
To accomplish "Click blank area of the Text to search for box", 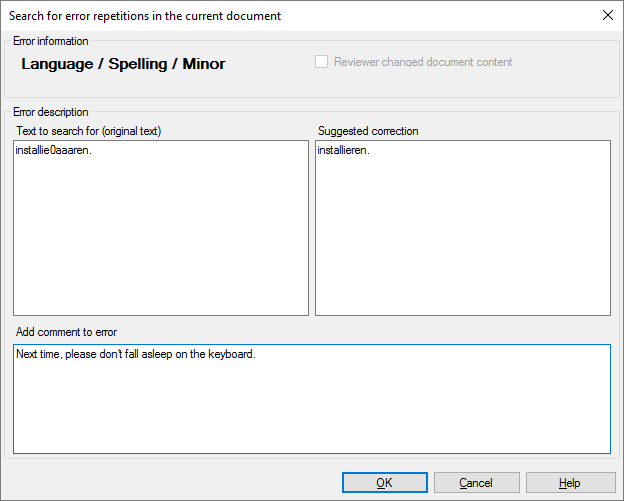I will (x=160, y=240).
